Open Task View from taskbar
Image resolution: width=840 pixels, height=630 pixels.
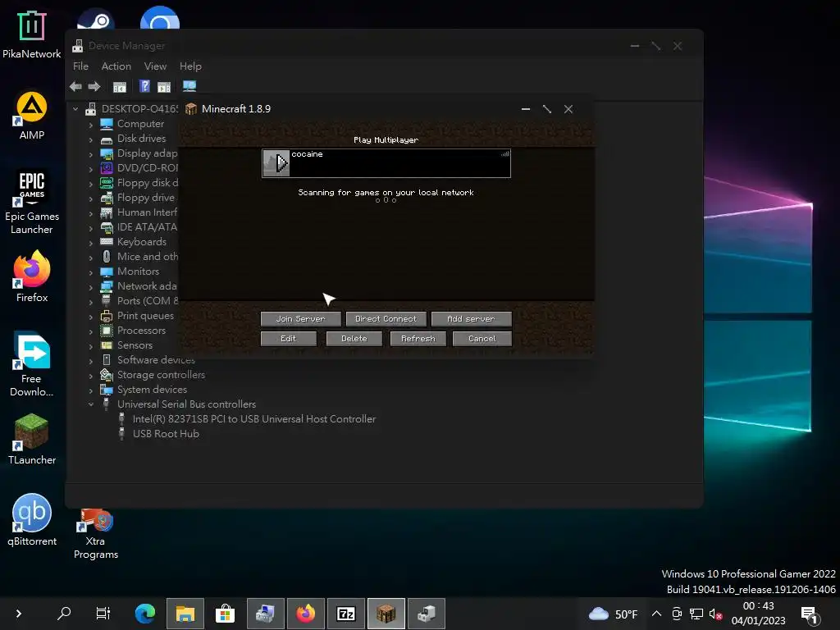103,613
